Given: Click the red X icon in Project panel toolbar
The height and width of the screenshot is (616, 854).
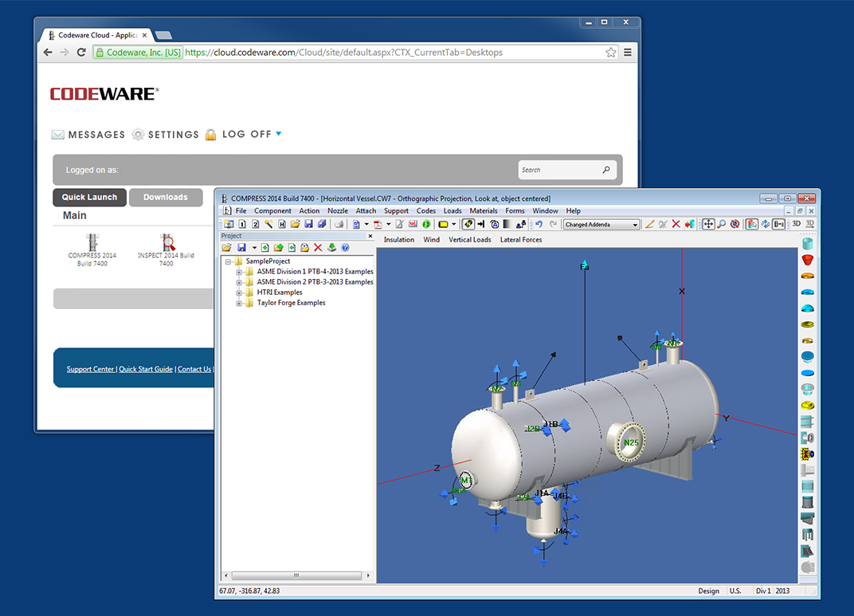Looking at the screenshot, I should [318, 248].
